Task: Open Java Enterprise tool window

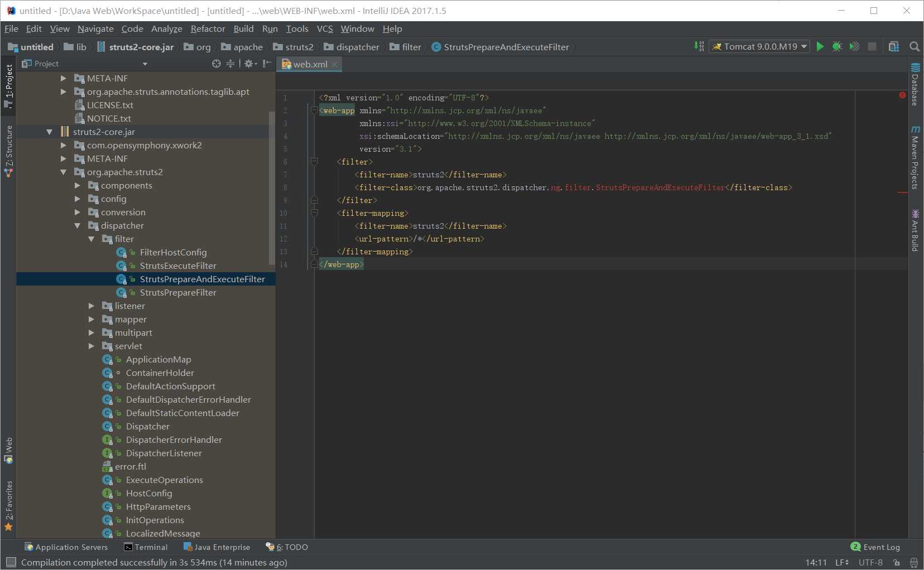Action: click(216, 547)
